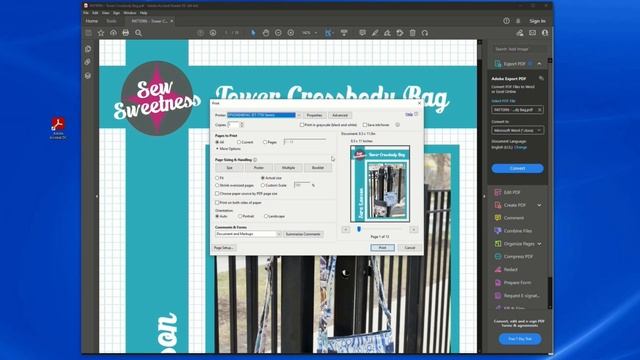
Task: Select Shrink oversized pages radio button
Action: pyautogui.click(x=217, y=185)
